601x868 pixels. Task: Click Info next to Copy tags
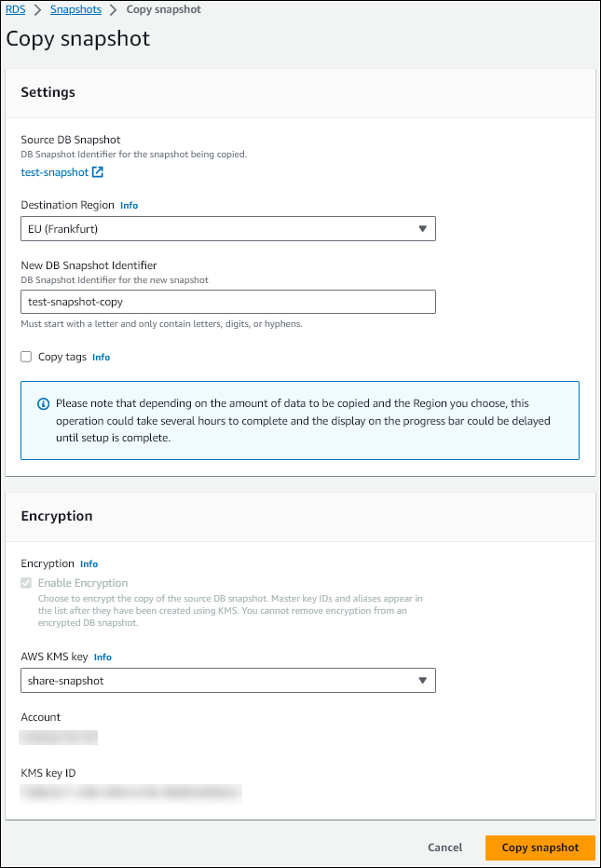pyautogui.click(x=101, y=357)
